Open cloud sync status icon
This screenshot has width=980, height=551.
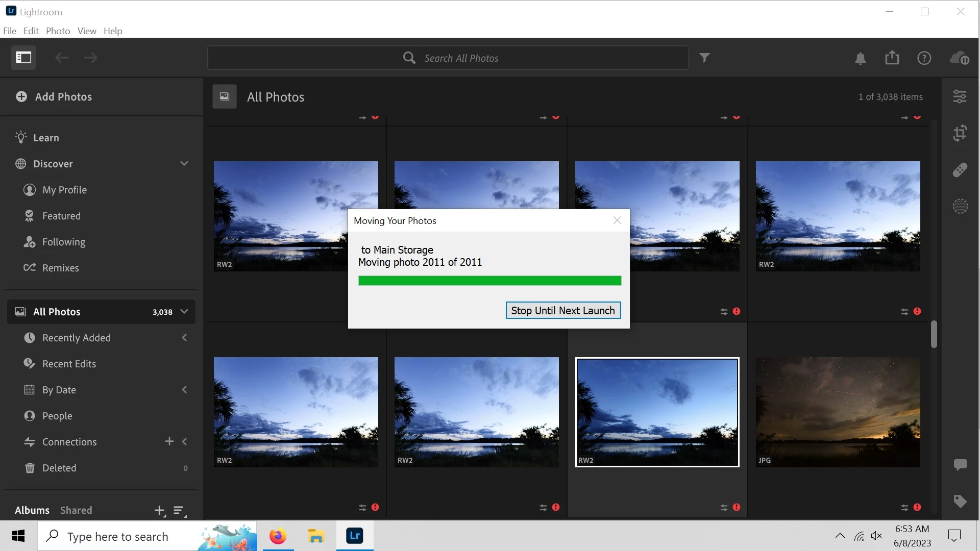click(x=960, y=58)
